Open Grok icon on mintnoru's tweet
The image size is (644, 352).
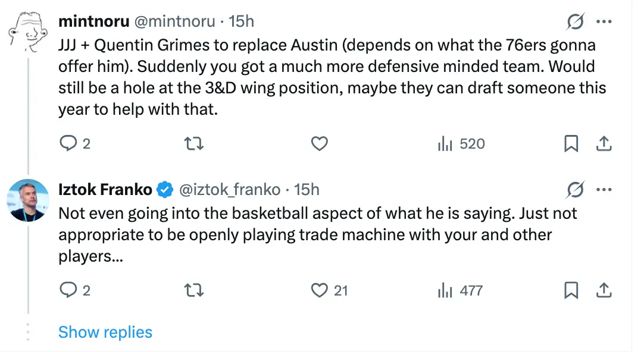[x=574, y=22]
